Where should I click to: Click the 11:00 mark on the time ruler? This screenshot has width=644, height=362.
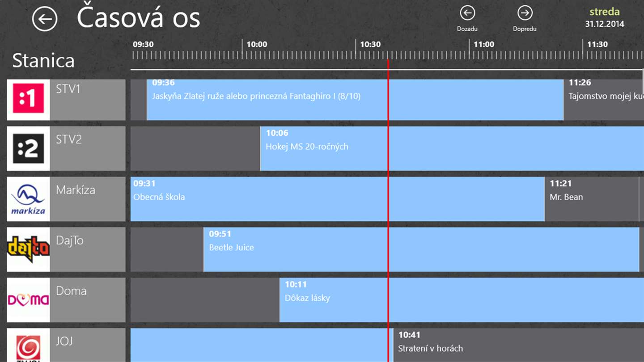coord(483,45)
